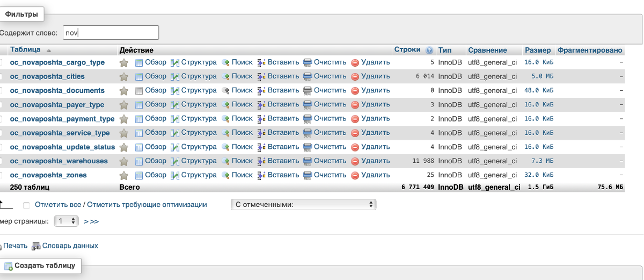Sort by Размер column header
This screenshot has width=644, height=280.
[x=538, y=50]
